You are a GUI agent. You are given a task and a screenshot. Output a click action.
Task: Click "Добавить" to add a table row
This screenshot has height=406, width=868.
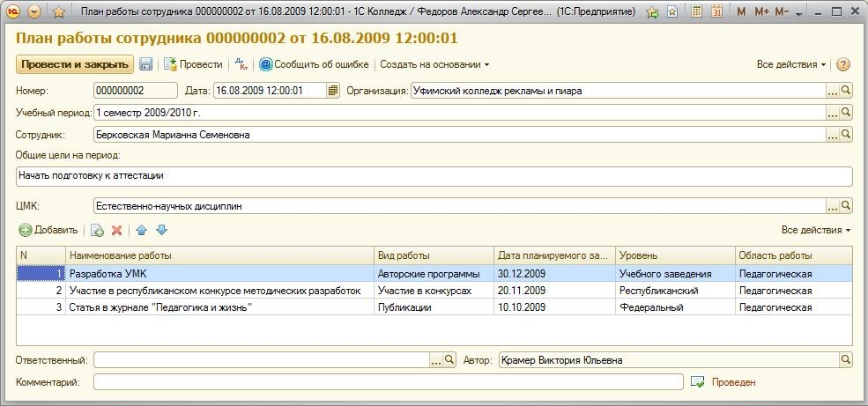pyautogui.click(x=48, y=230)
